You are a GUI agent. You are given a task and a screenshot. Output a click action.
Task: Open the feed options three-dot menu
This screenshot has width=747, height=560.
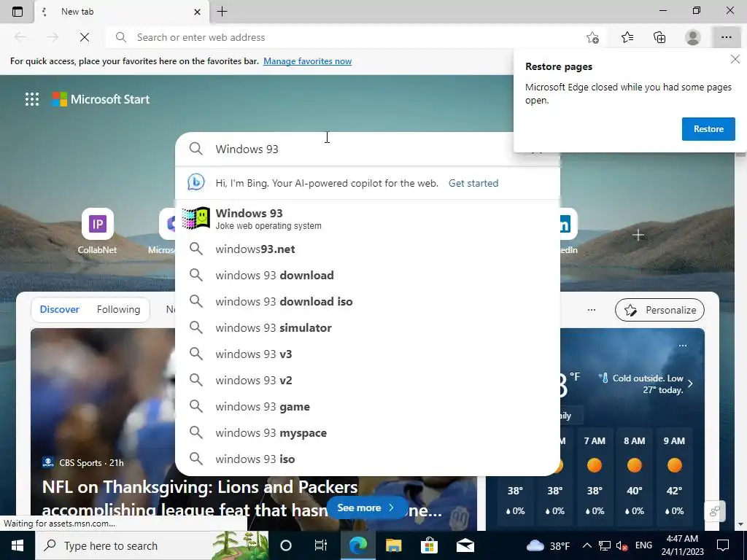tap(591, 310)
